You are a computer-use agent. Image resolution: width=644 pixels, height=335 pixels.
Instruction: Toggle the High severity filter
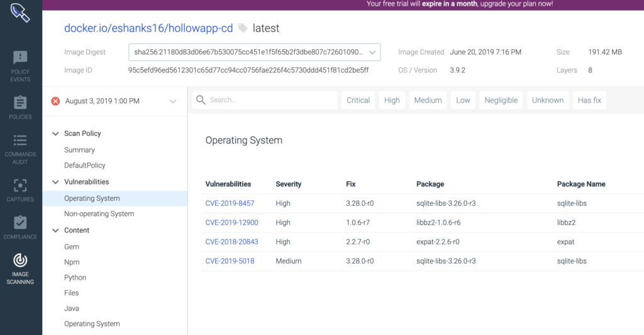tap(392, 100)
